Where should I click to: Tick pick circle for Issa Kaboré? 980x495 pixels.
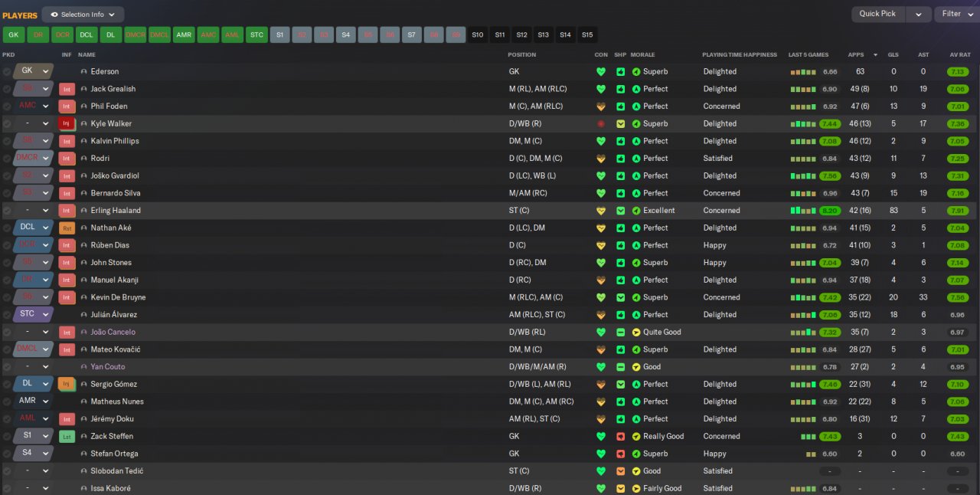pos(7,489)
